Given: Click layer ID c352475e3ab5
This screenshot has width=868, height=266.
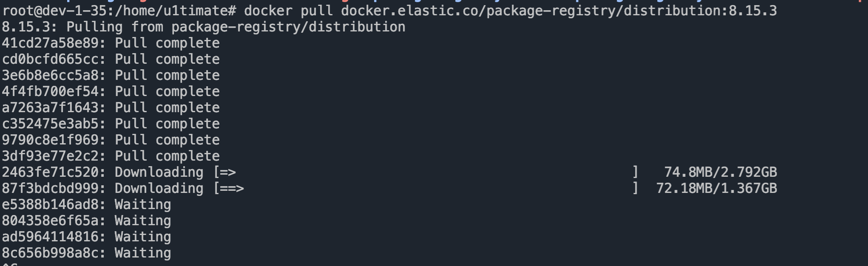Looking at the screenshot, I should tap(50, 124).
